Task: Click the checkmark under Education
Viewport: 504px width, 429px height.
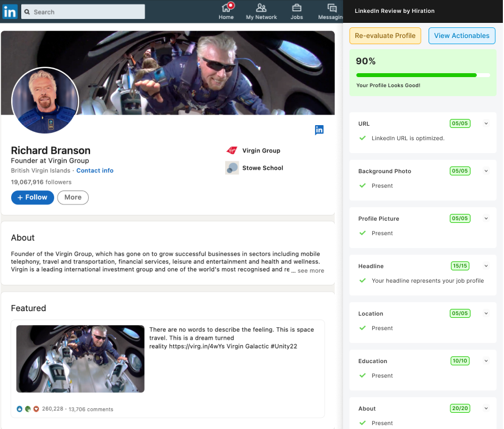Action: (x=363, y=376)
